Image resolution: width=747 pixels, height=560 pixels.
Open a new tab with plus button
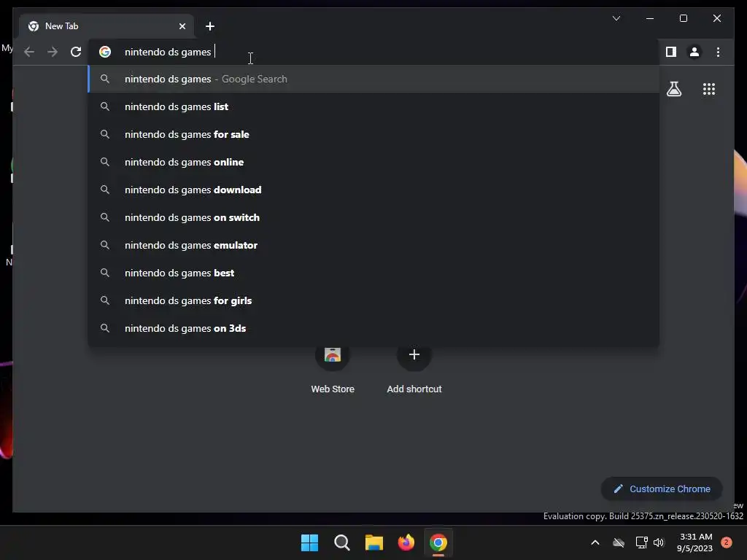[210, 26]
